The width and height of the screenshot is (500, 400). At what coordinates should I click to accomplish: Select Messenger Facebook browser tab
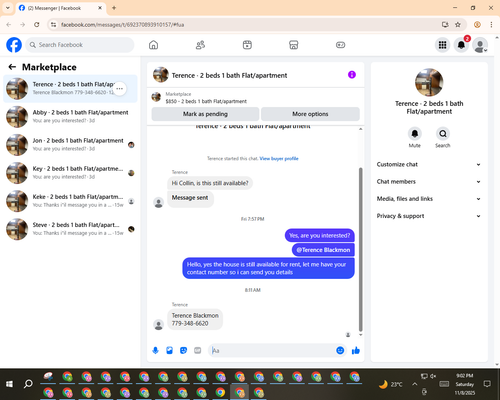tap(61, 8)
